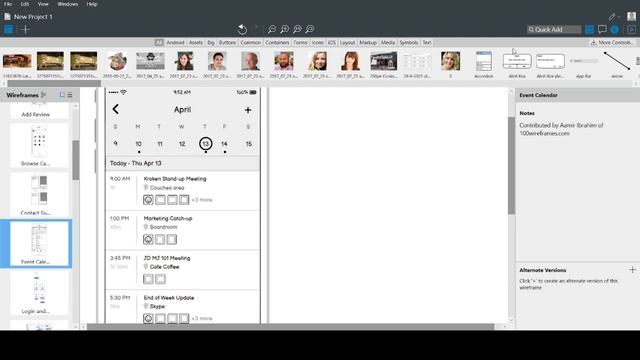Click the wireframes list vertical scrollbar
Image resolution: width=640 pixels, height=360 pixels.
point(76,160)
